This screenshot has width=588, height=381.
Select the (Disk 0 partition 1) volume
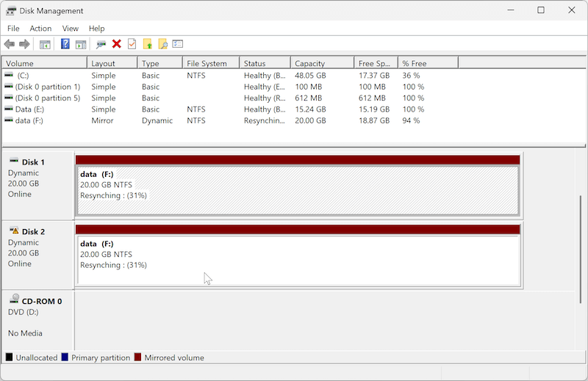click(230, 87)
